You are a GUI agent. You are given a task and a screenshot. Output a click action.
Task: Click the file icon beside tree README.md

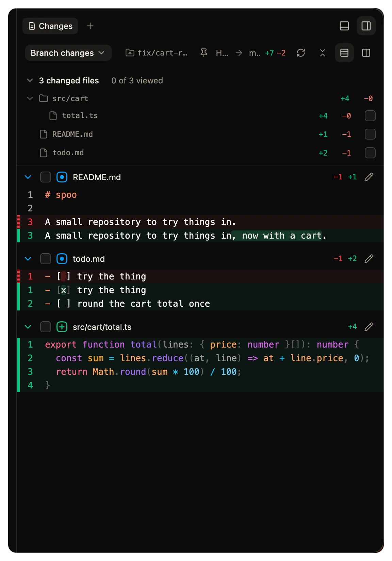click(44, 134)
